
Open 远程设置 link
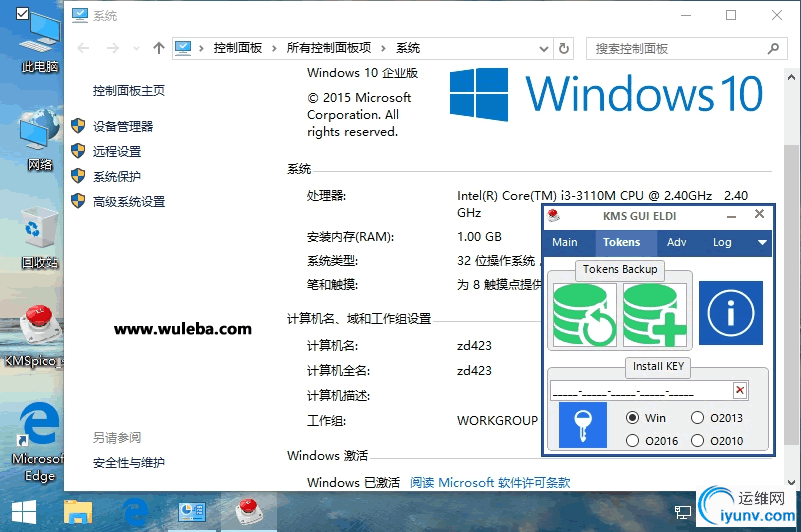pyautogui.click(x=116, y=151)
